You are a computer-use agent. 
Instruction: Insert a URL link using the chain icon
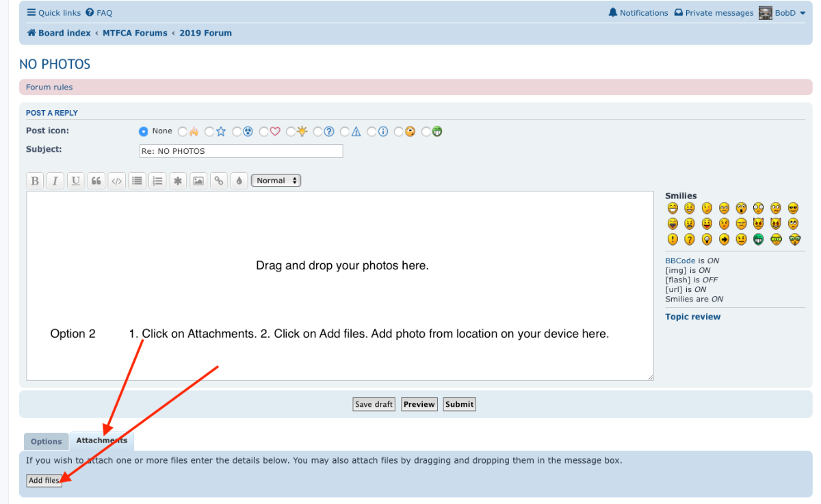tap(219, 181)
